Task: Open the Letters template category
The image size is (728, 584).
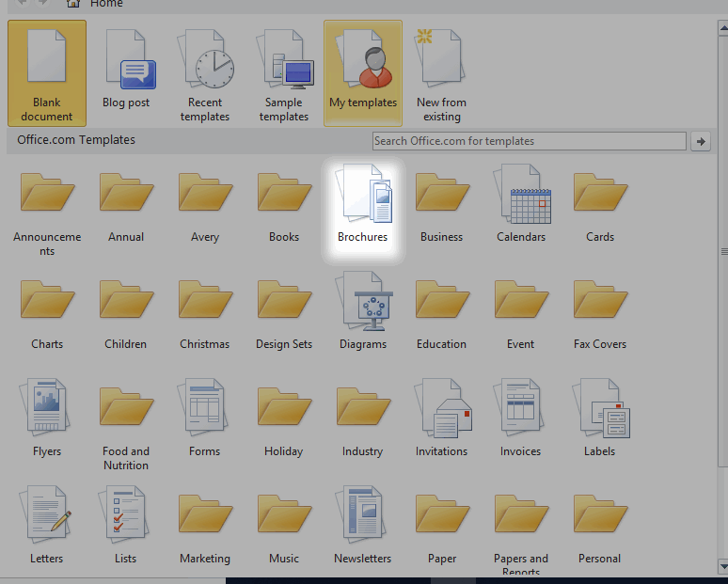Action: [47, 527]
